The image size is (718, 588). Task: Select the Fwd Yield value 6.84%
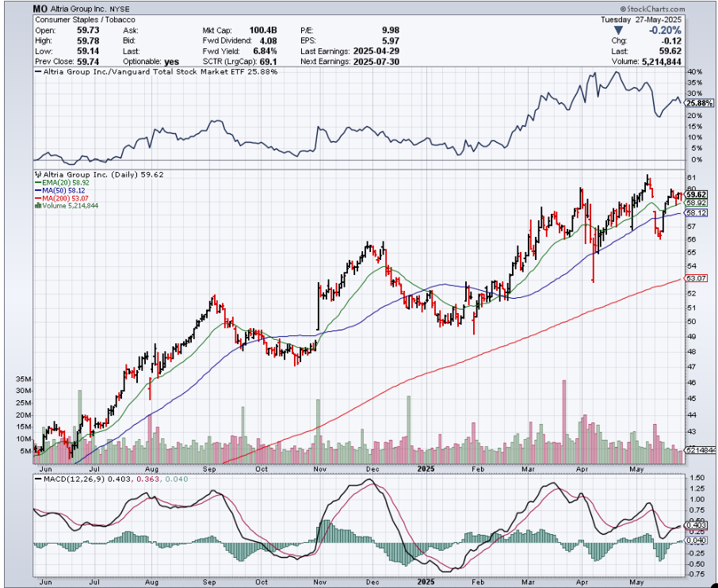pos(265,52)
